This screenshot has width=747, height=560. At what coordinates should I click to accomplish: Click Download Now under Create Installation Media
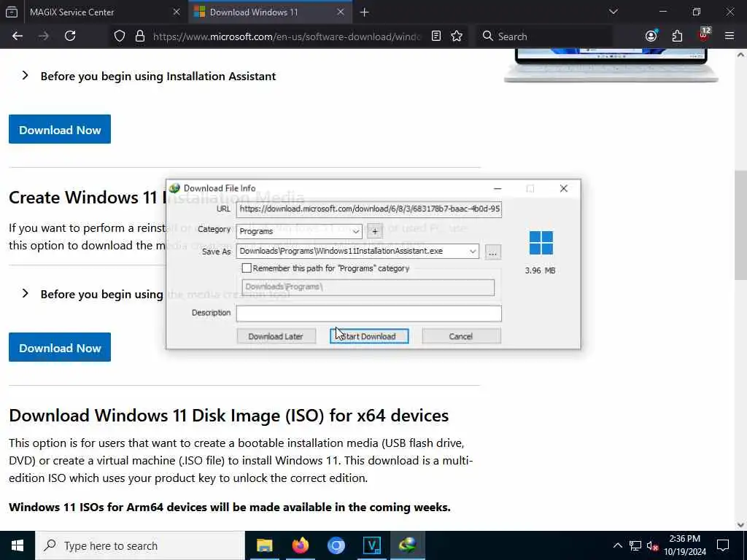[60, 347]
